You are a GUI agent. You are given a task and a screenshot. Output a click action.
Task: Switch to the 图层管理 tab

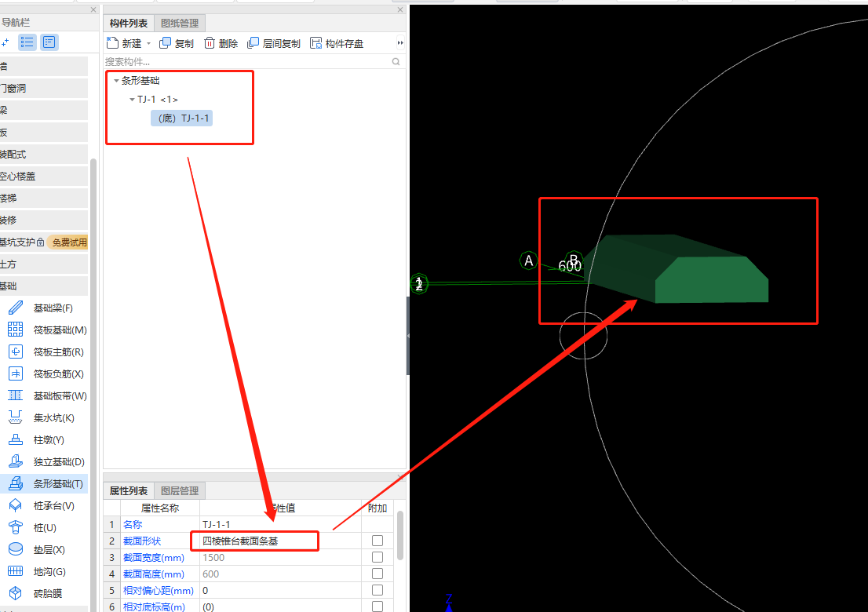pyautogui.click(x=180, y=491)
